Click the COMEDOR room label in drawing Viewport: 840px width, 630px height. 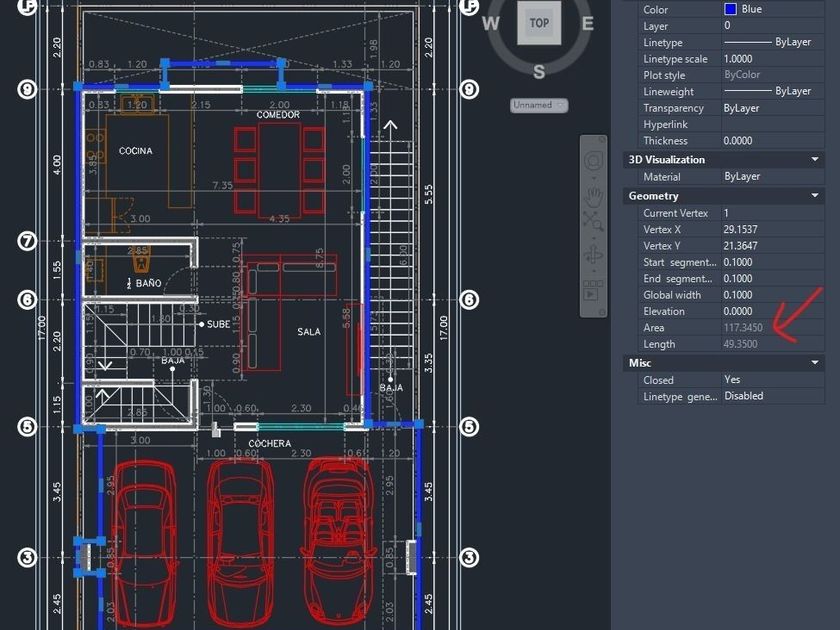(x=278, y=115)
